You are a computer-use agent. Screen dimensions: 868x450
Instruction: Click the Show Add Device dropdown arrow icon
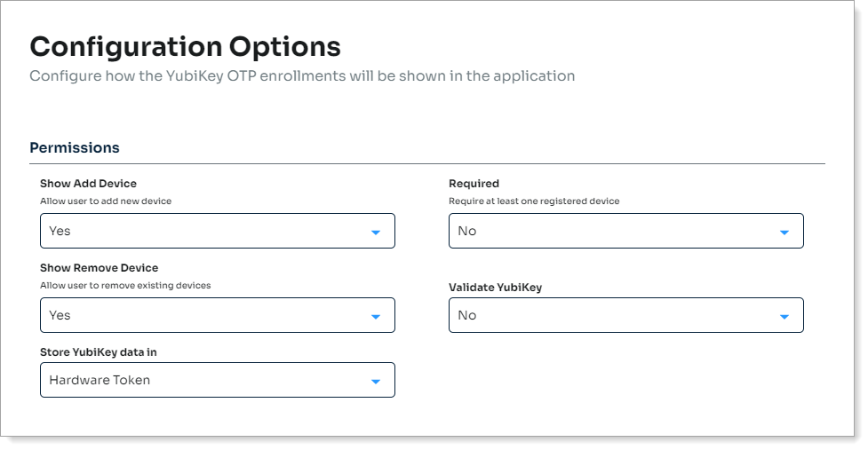click(376, 233)
